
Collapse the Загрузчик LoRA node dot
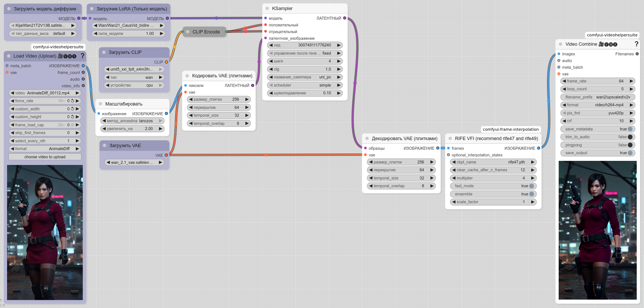pos(92,9)
